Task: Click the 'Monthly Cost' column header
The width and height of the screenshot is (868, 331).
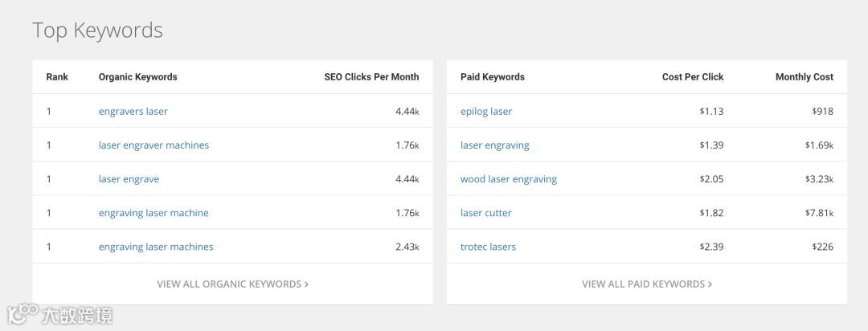Action: point(805,77)
